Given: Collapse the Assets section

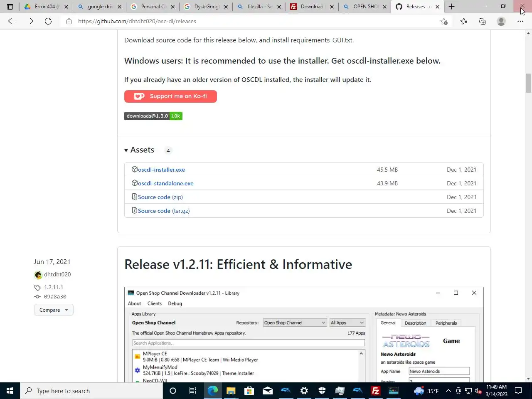Looking at the screenshot, I should click(x=140, y=150).
